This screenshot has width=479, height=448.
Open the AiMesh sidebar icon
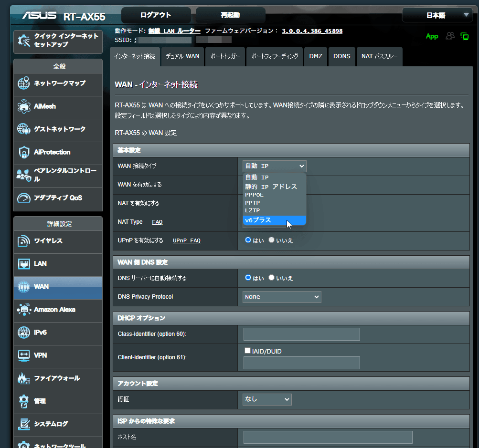point(24,106)
